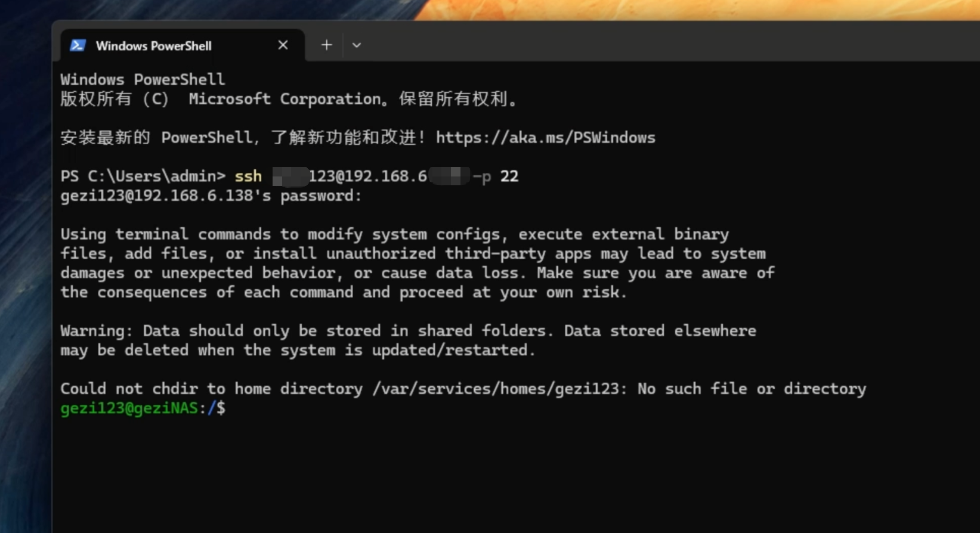The height and width of the screenshot is (533, 980).
Task: Click the blurred username before 123@
Action: [290, 176]
